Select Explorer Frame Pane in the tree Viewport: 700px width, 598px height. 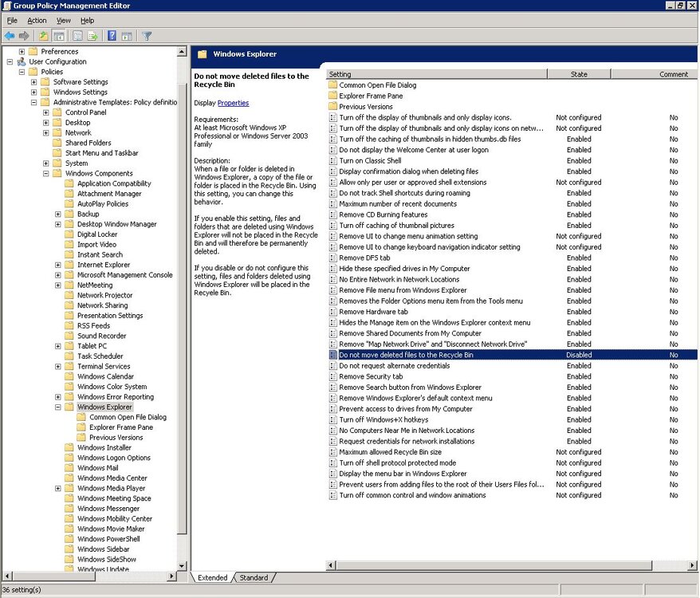coord(121,427)
